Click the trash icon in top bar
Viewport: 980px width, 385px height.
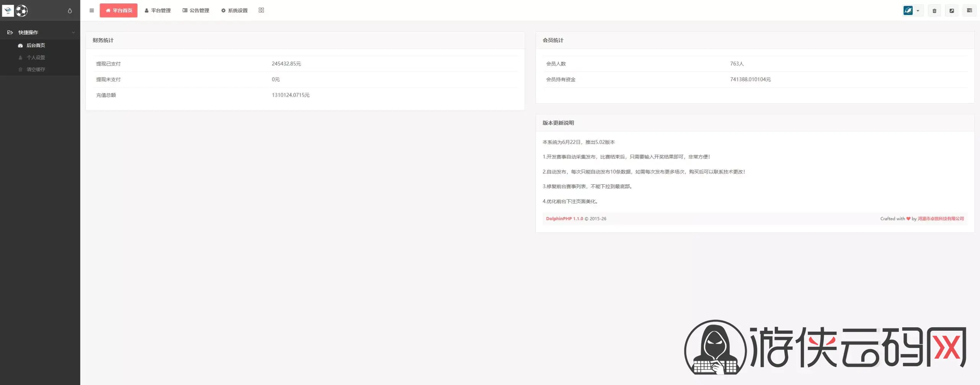934,11
